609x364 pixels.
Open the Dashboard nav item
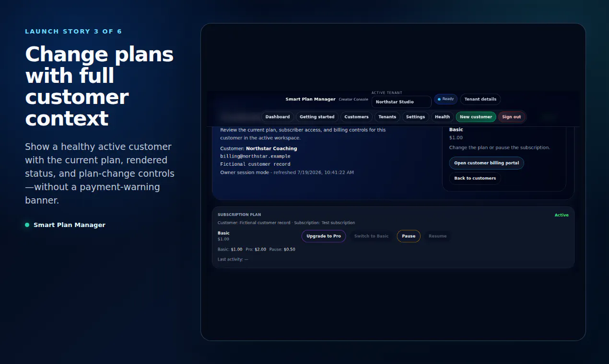click(278, 117)
